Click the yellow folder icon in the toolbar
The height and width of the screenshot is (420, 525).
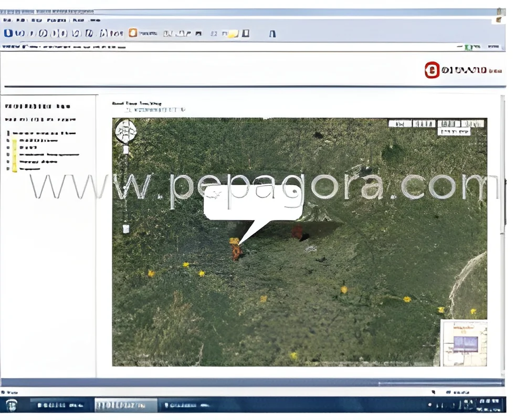234,33
